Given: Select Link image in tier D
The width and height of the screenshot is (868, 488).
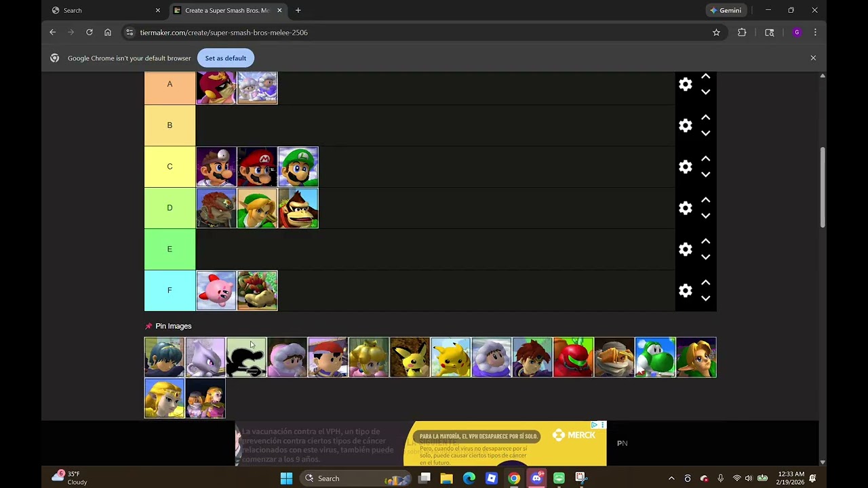Looking at the screenshot, I should [x=257, y=208].
